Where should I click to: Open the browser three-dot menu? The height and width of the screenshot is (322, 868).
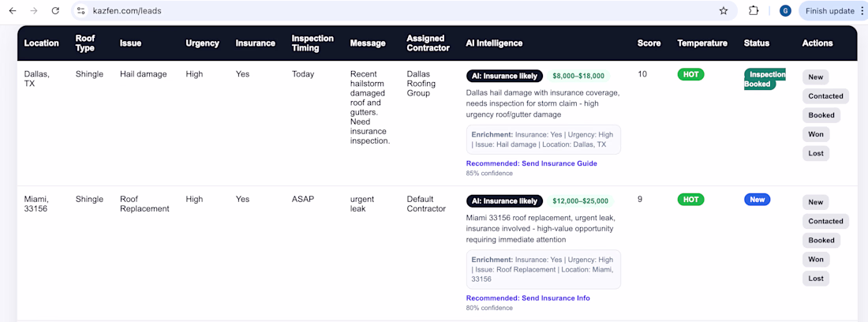coord(862,10)
